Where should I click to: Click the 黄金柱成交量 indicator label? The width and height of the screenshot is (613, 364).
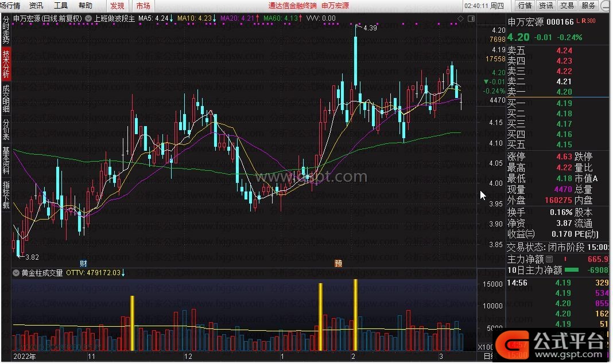point(42,273)
